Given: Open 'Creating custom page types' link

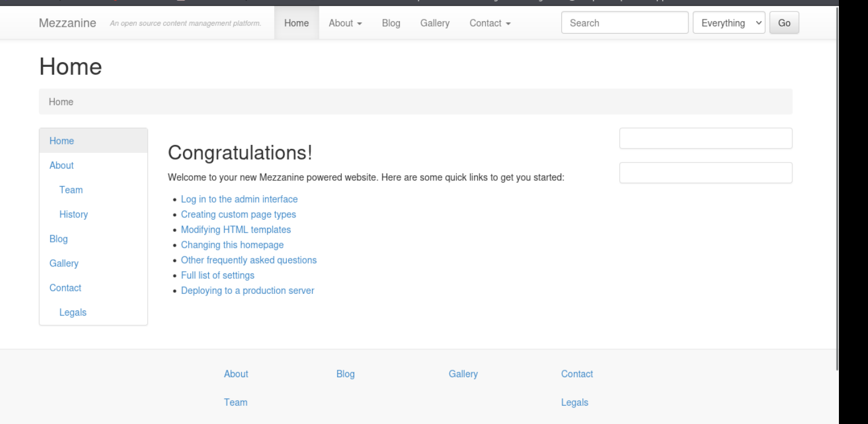Looking at the screenshot, I should coord(238,215).
